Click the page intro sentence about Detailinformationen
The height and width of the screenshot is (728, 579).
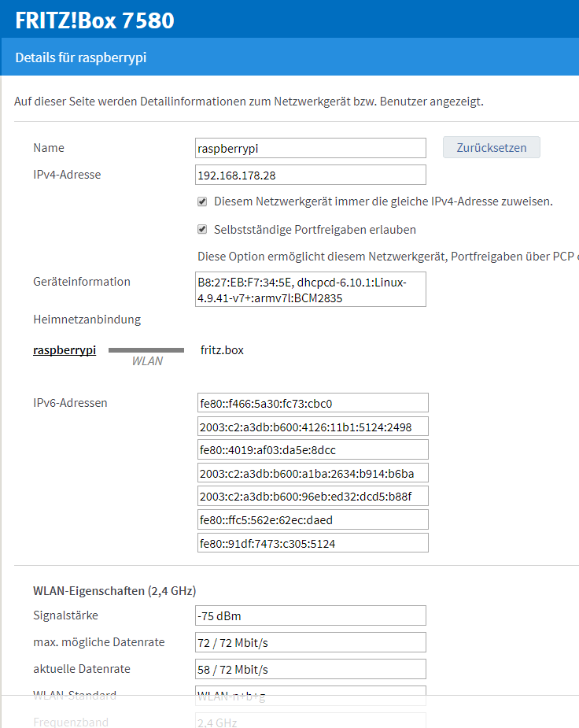[249, 102]
